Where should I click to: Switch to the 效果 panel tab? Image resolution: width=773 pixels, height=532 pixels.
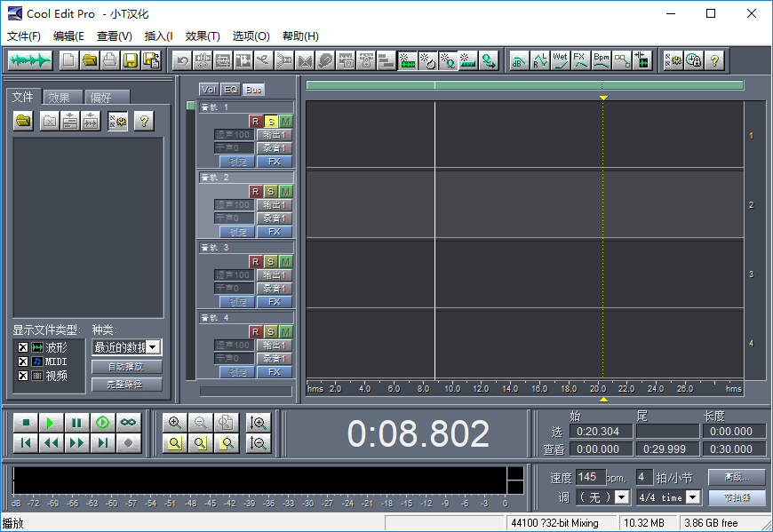click(x=61, y=98)
